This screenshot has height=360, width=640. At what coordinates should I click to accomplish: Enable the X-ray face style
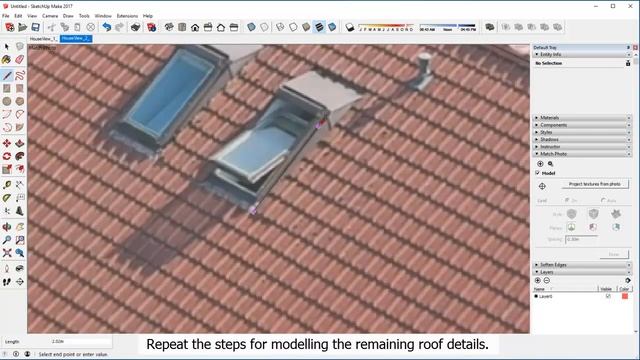point(251,27)
